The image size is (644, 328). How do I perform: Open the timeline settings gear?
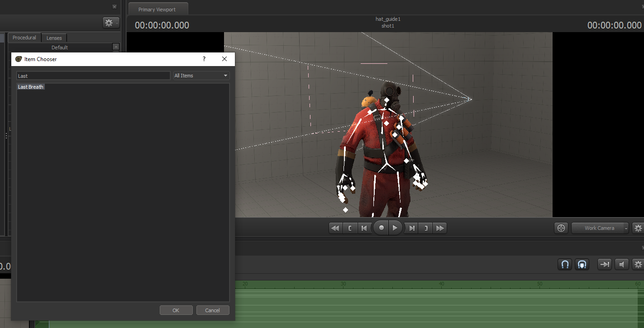pos(638,264)
